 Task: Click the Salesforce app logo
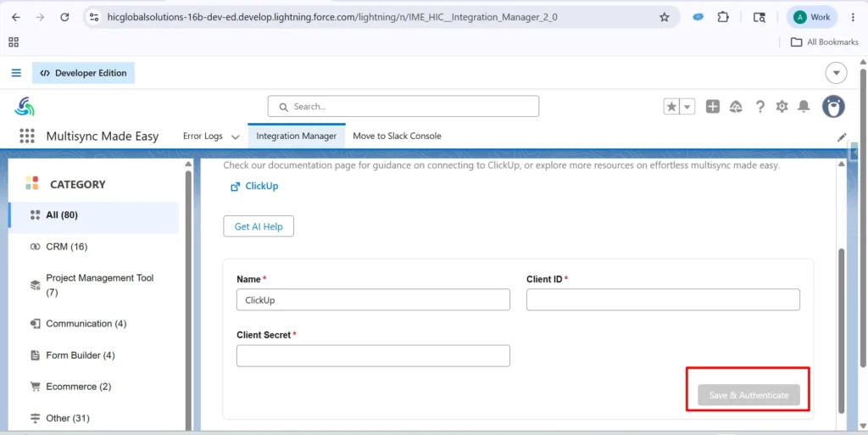coord(25,106)
